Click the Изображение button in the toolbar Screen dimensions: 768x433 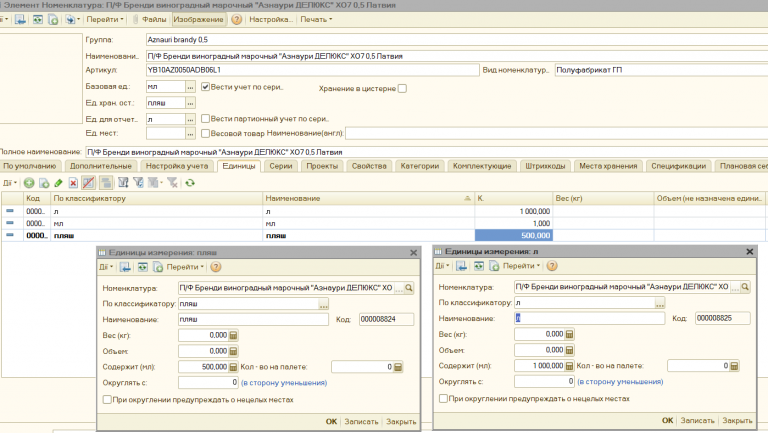click(198, 20)
